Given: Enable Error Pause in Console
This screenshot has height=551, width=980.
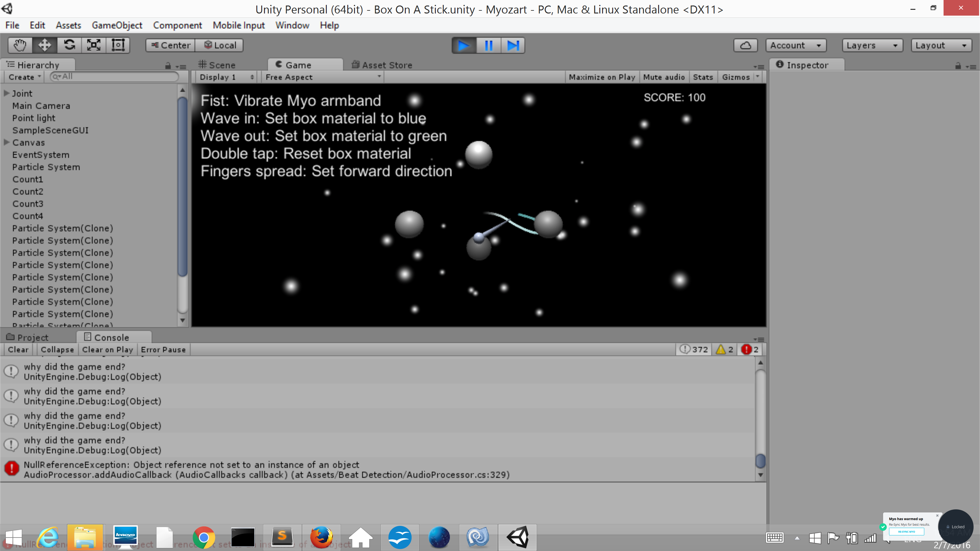Looking at the screenshot, I should point(163,350).
